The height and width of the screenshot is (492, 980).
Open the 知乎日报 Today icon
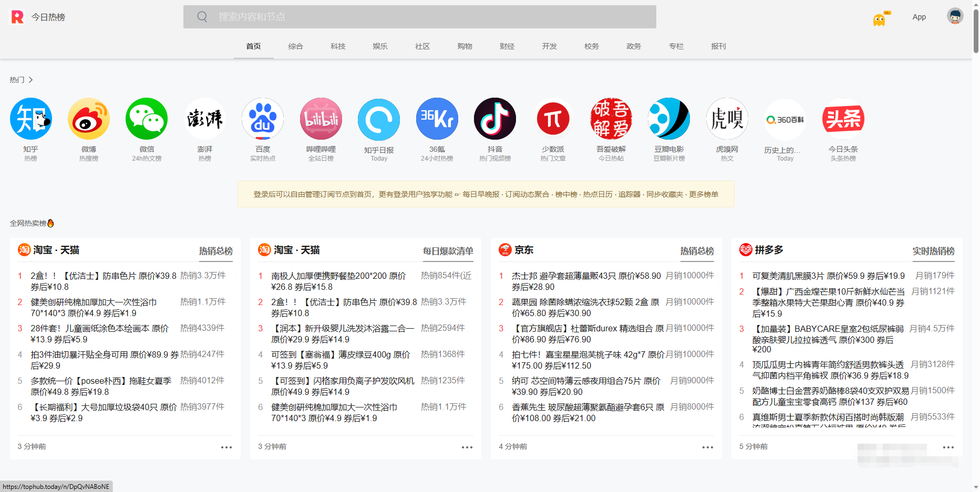379,120
